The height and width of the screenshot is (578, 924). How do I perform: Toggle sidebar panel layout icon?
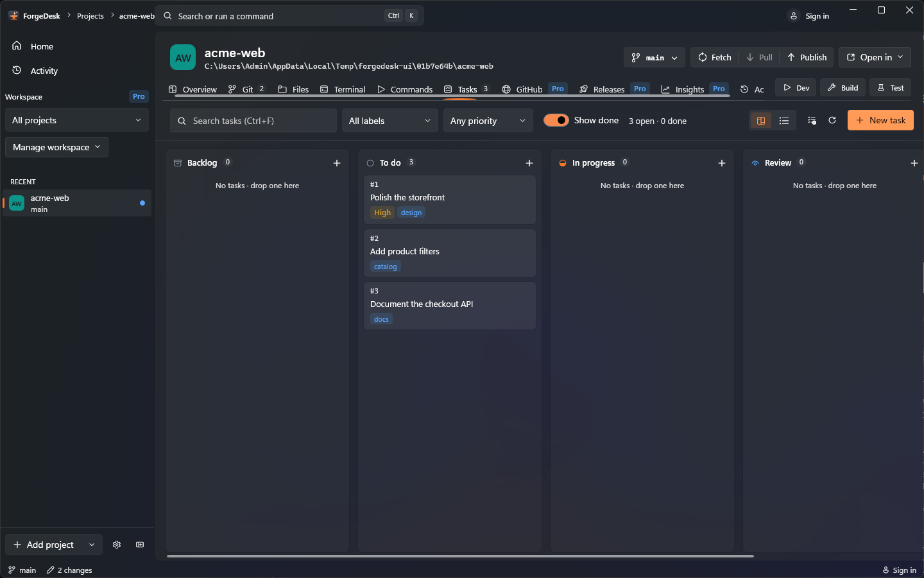140,545
